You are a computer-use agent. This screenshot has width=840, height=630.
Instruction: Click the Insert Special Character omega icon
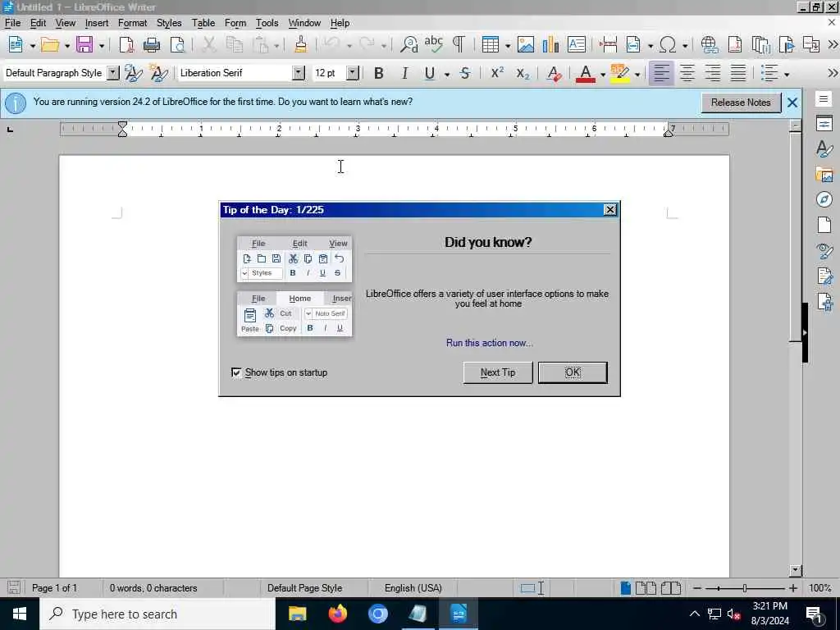[x=668, y=44]
